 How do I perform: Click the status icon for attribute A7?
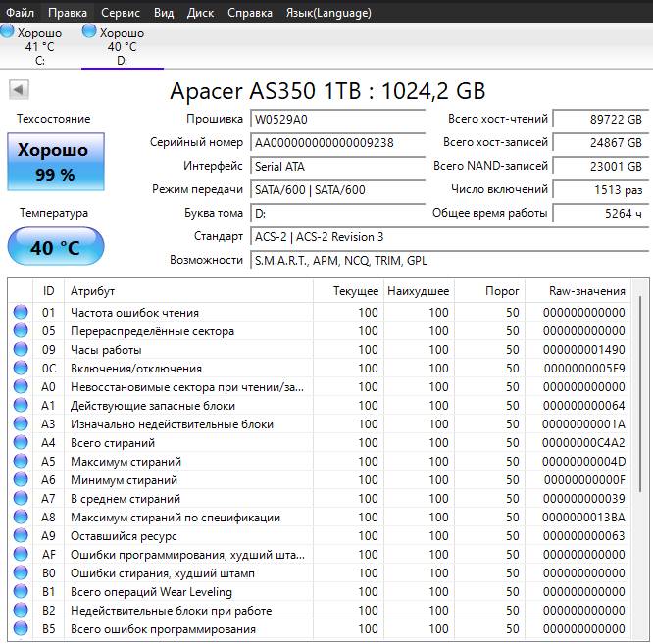[x=21, y=498]
